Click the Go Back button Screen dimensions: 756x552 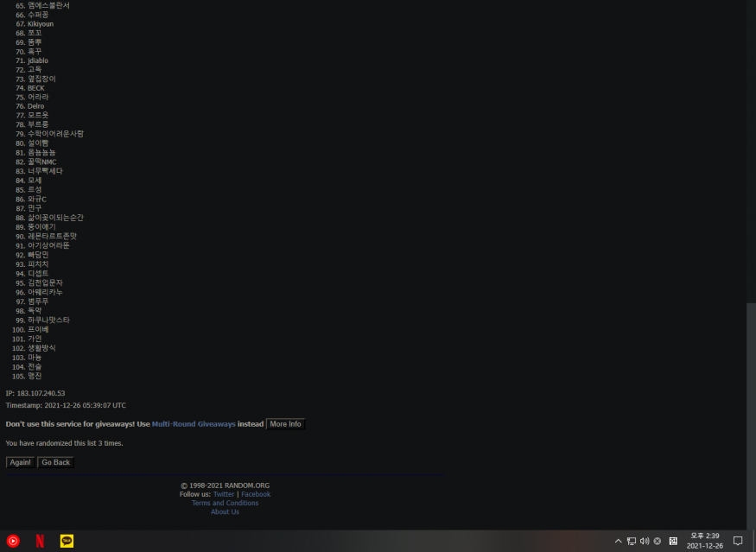[55, 463]
